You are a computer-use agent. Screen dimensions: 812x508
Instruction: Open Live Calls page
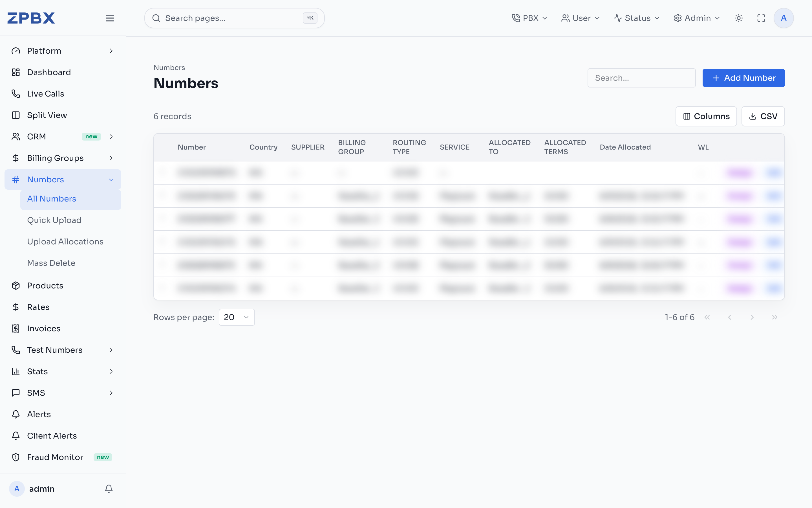63,94
